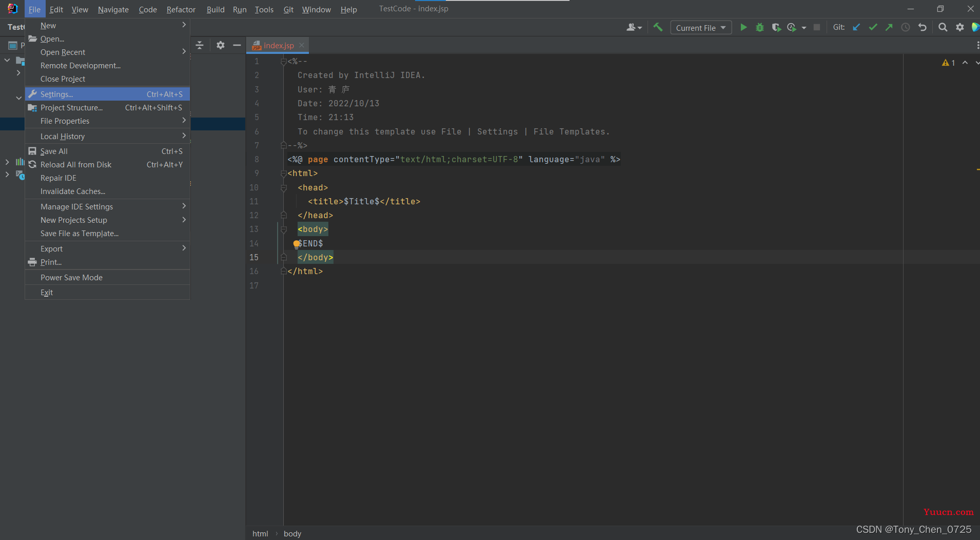Expand the Local History submenu arrow
The height and width of the screenshot is (540, 980).
tap(184, 136)
